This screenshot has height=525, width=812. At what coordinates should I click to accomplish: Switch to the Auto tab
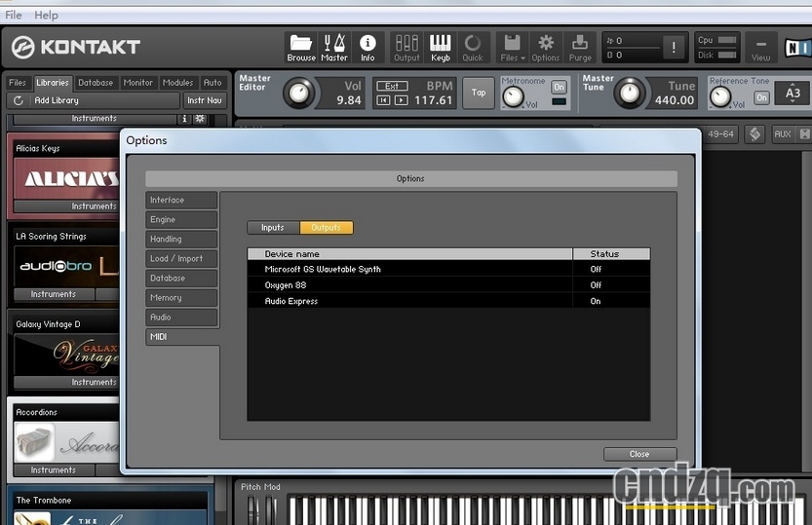point(213,83)
